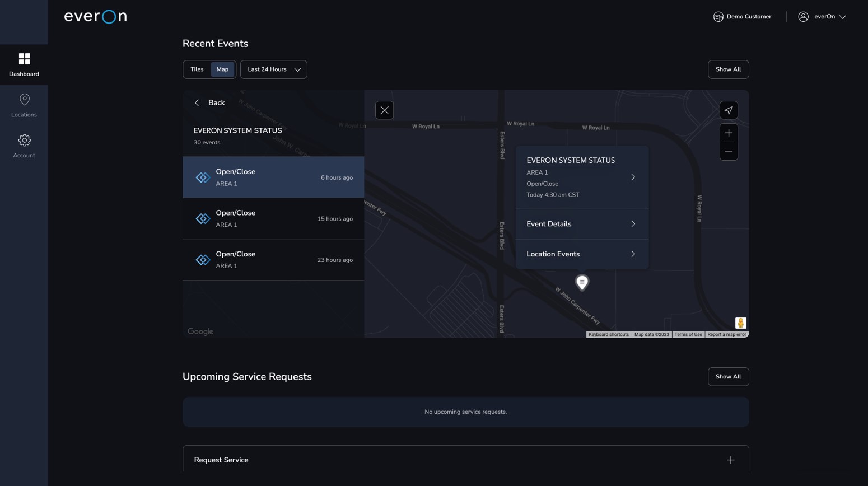This screenshot has width=868, height=486.
Task: Click the Google logo on map
Action: click(x=200, y=331)
